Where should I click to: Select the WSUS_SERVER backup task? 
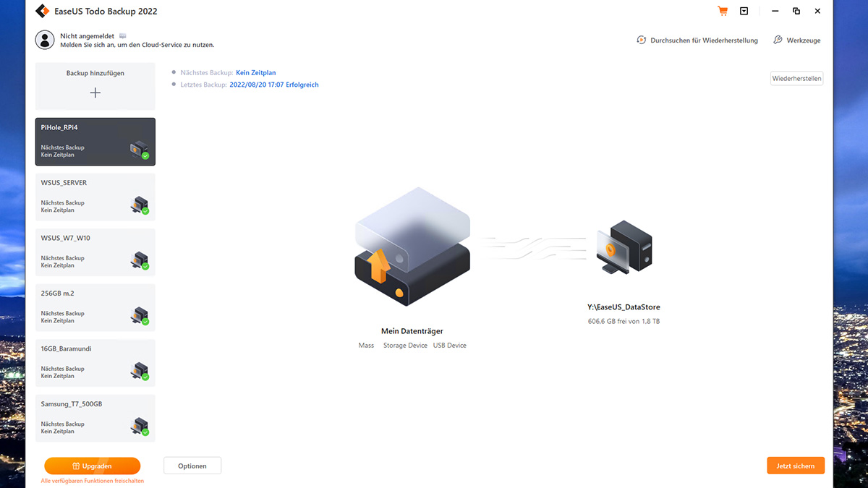(95, 197)
